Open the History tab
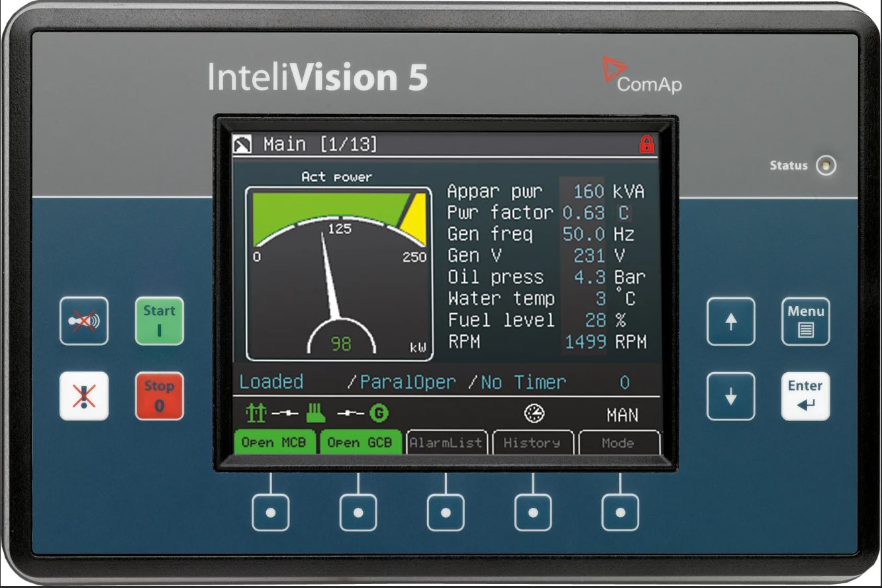Viewport: 882px width, 588px height. [532, 442]
